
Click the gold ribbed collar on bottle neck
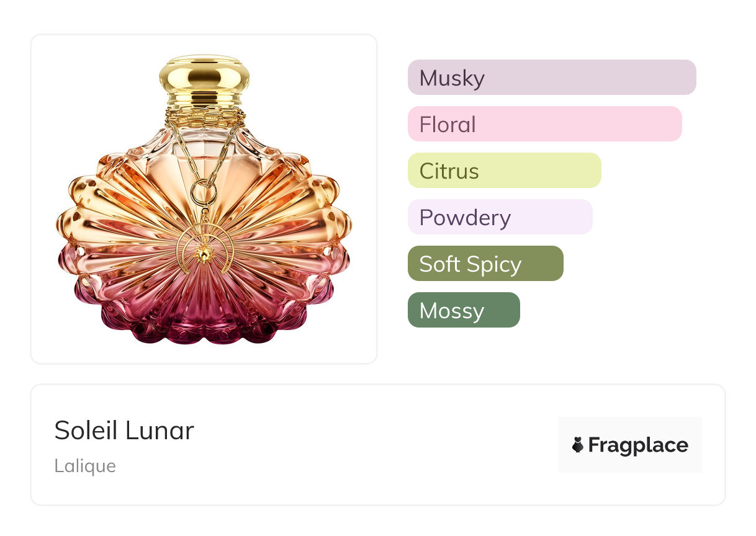click(x=204, y=113)
